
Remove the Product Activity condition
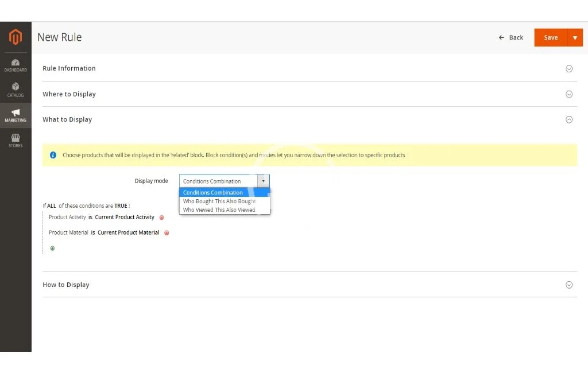(x=161, y=217)
